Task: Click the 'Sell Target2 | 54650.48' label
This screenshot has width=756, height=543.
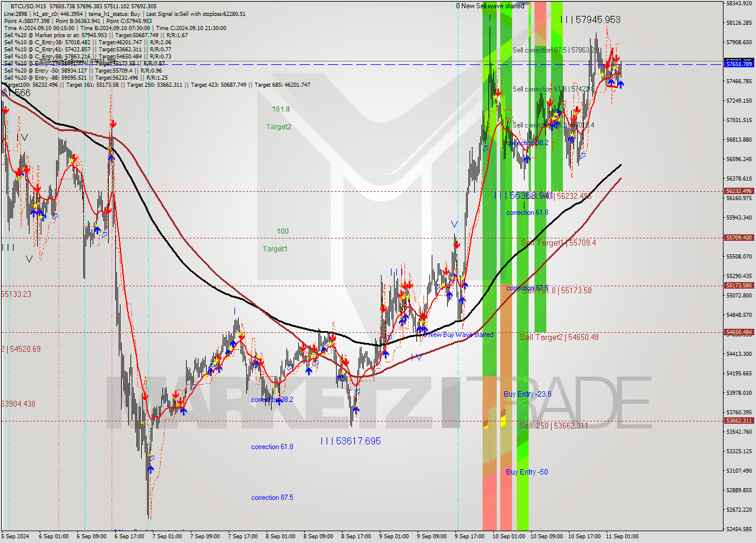Action: point(559,337)
